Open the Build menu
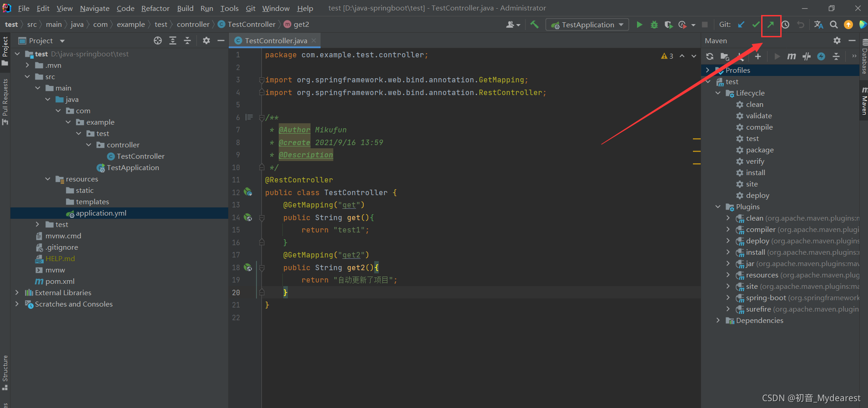868x408 pixels. pyautogui.click(x=185, y=8)
